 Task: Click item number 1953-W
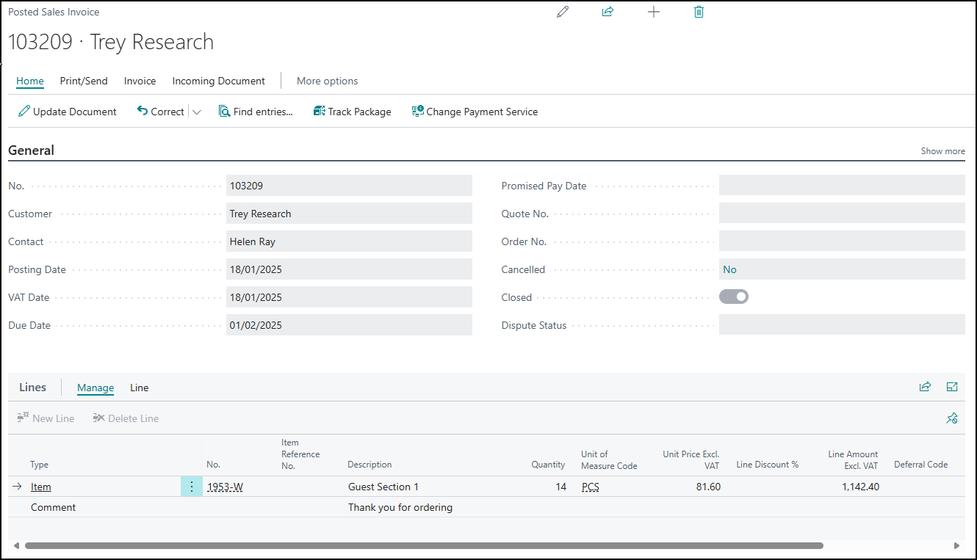tap(225, 487)
